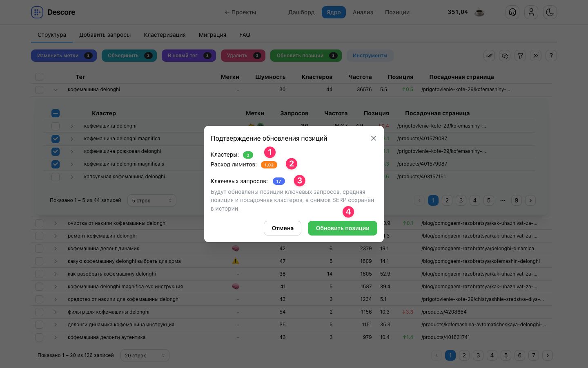Switch to the Миграция tab
The width and height of the screenshot is (588, 368).
point(212,35)
